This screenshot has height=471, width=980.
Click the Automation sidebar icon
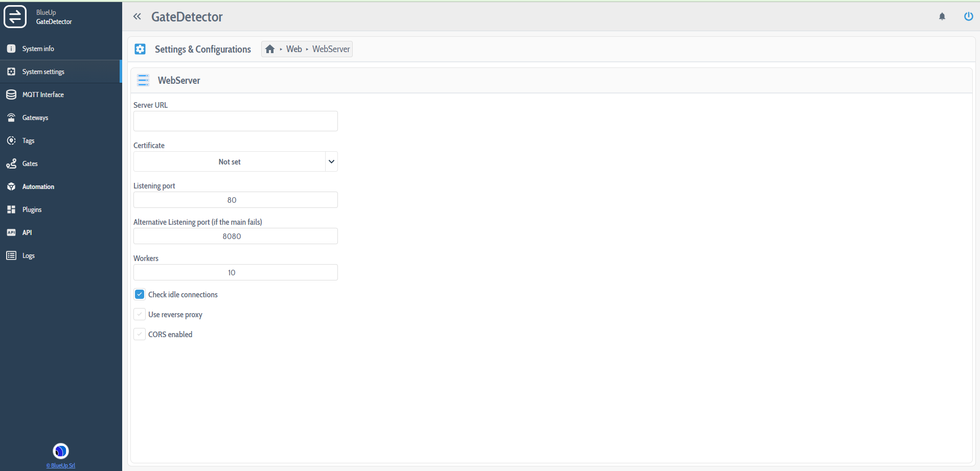click(x=11, y=186)
